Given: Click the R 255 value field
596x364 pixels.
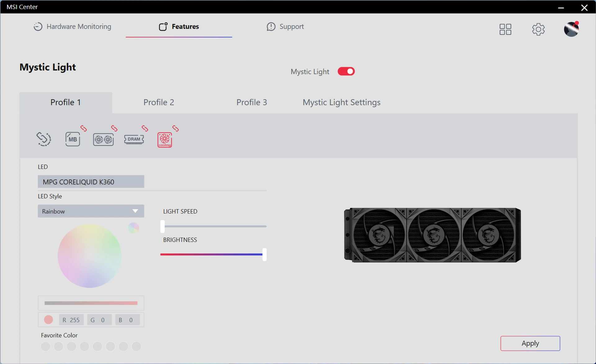Looking at the screenshot, I should (x=71, y=320).
